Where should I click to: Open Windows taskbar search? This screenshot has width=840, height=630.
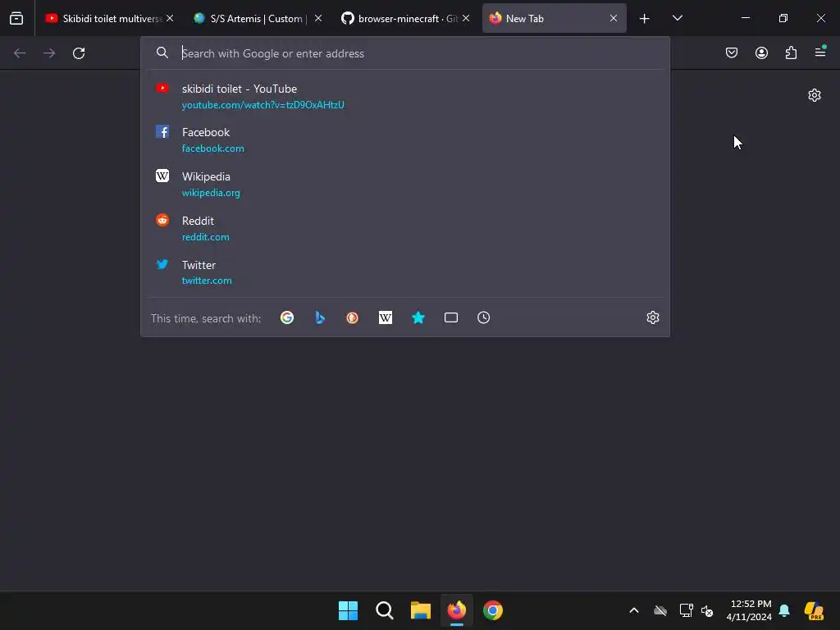tap(385, 610)
